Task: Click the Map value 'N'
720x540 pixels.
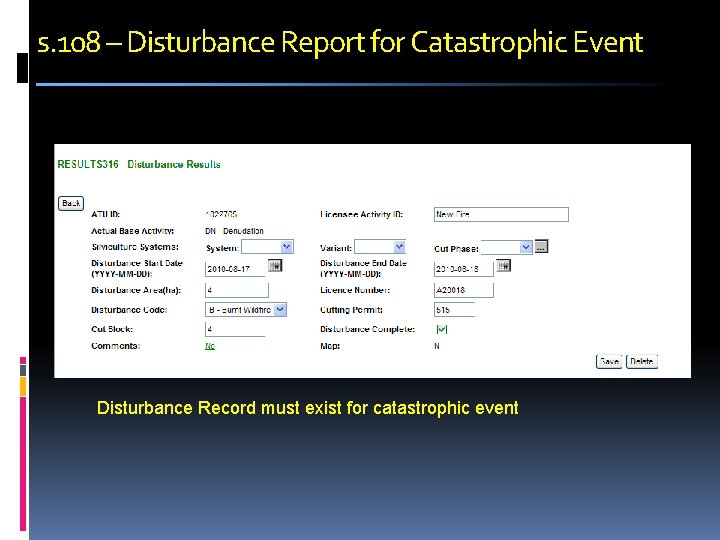Action: pos(437,346)
